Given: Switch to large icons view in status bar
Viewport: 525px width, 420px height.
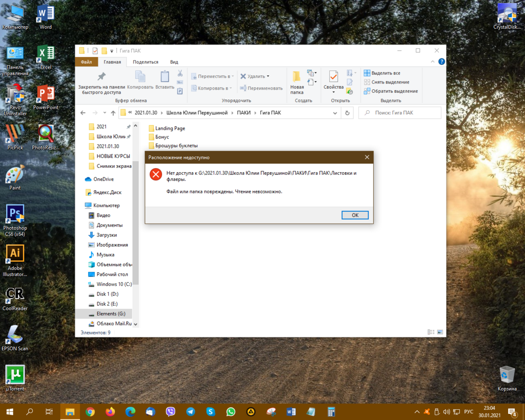Looking at the screenshot, I should coord(440,332).
